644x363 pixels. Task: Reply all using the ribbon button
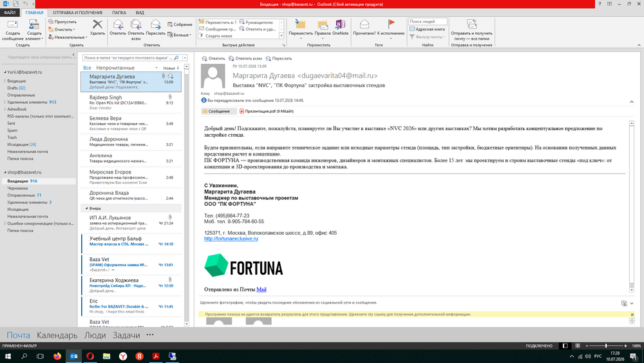[x=136, y=30]
